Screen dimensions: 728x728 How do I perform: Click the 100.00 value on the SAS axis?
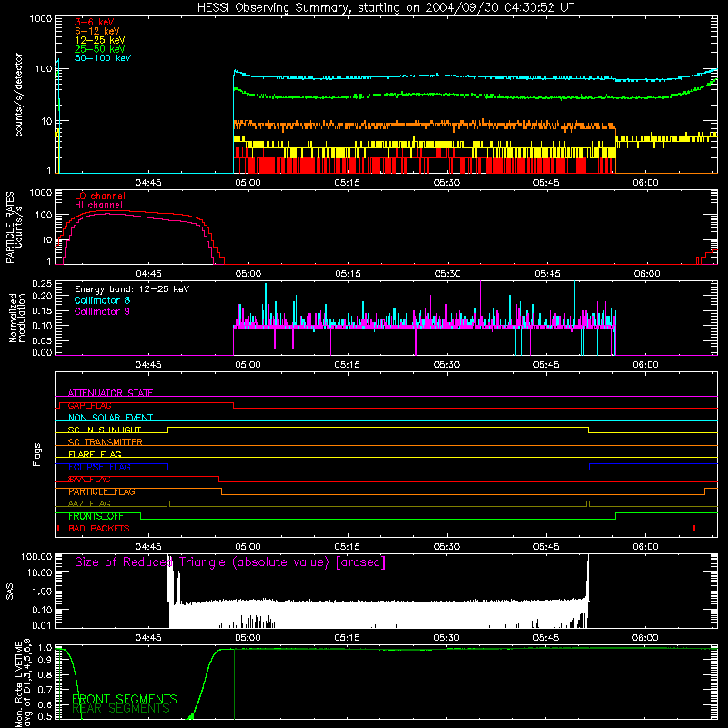[x=36, y=556]
